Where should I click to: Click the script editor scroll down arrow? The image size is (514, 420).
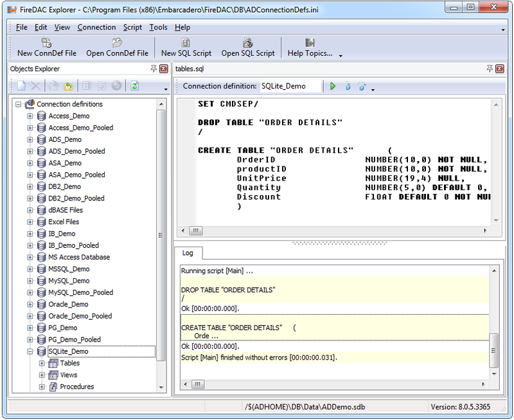tap(496, 220)
